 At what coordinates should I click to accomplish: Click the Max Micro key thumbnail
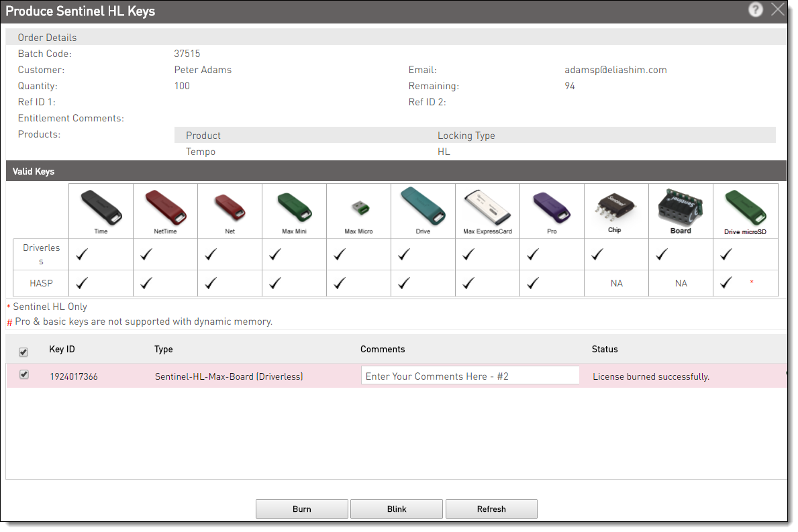pyautogui.click(x=358, y=208)
